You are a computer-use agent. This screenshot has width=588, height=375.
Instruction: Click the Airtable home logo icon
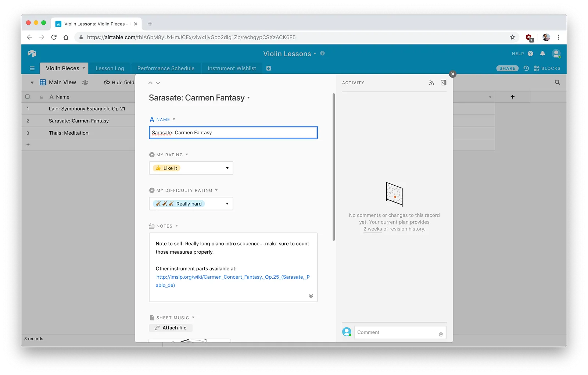click(x=32, y=53)
